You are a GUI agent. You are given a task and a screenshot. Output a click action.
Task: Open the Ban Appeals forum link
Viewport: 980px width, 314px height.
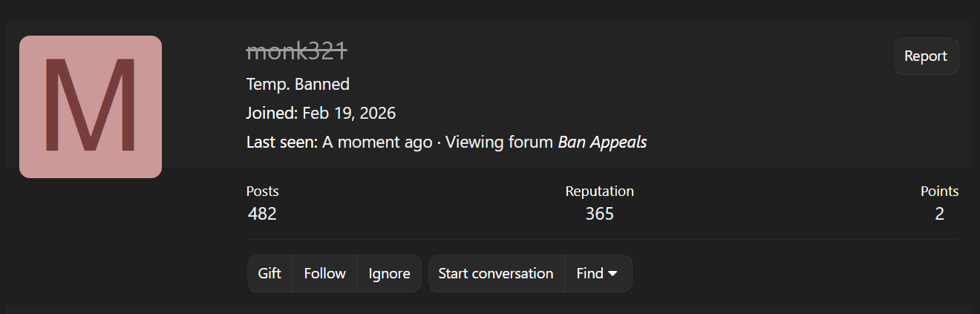602,142
